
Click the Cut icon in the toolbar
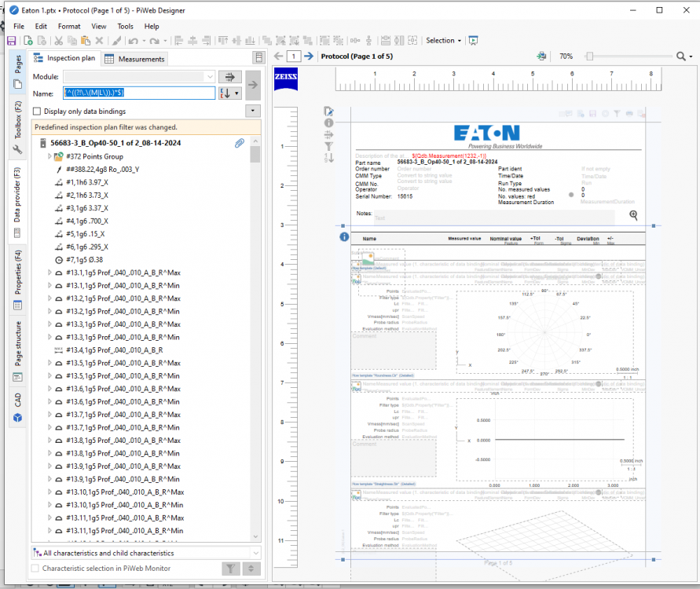pos(58,40)
